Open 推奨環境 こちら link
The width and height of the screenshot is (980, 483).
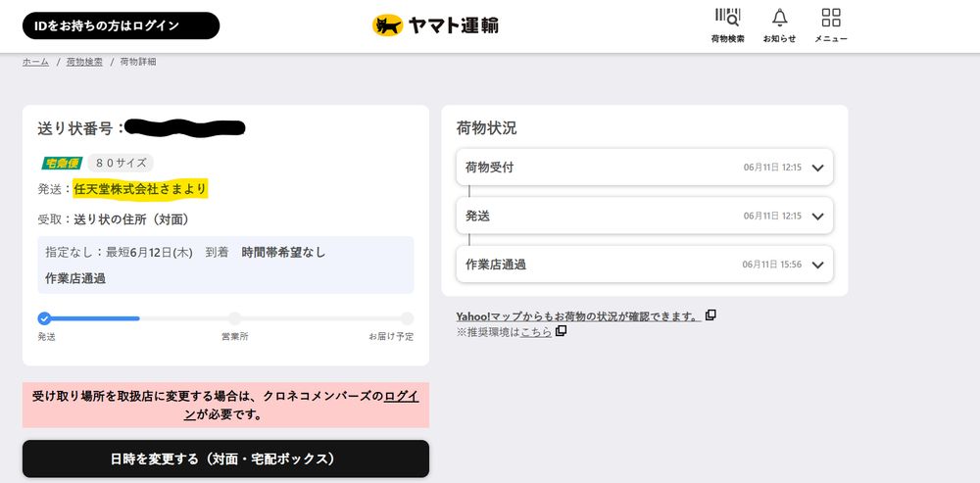[536, 332]
